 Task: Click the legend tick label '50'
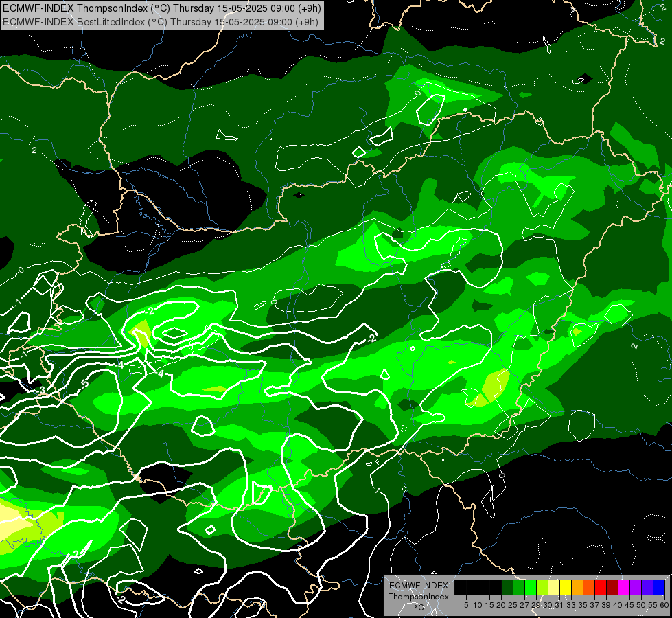coord(642,605)
